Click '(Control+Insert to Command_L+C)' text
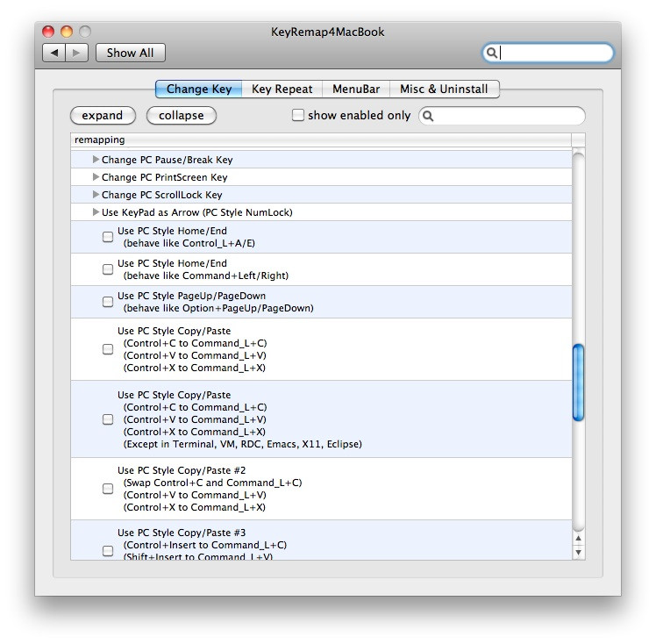Image resolution: width=656 pixels, height=644 pixels. tap(205, 545)
